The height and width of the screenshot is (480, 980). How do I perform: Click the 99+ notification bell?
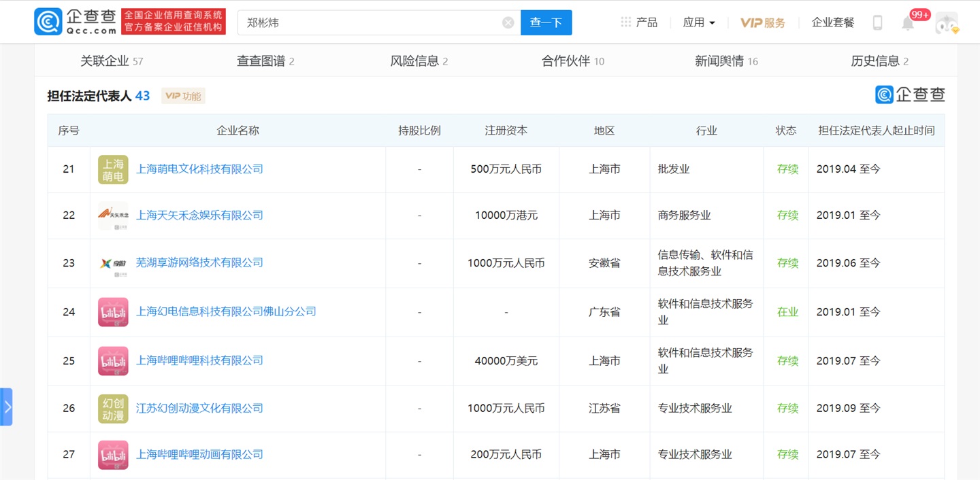tap(908, 22)
